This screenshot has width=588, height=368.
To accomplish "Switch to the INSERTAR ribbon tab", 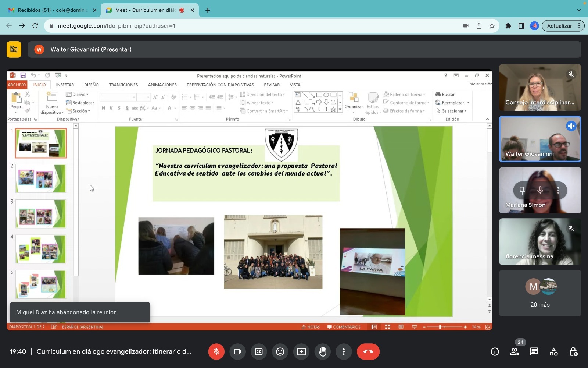I will point(65,85).
